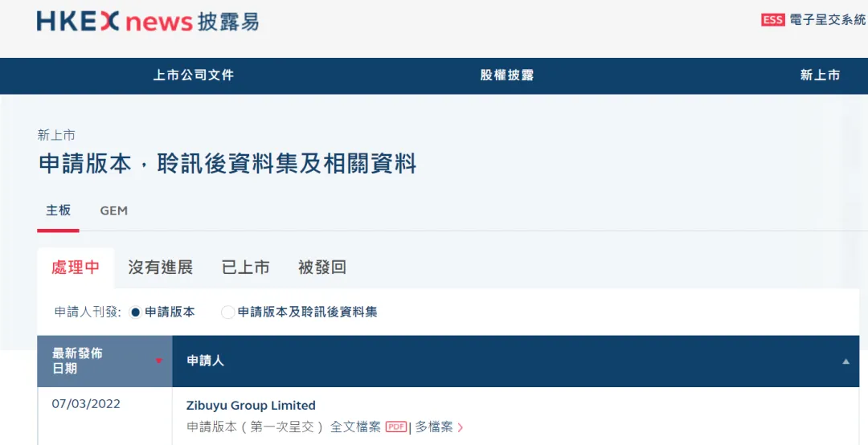The height and width of the screenshot is (445, 868).
Task: Sort ascending using the 申請人 column arrow
Action: coord(845,361)
